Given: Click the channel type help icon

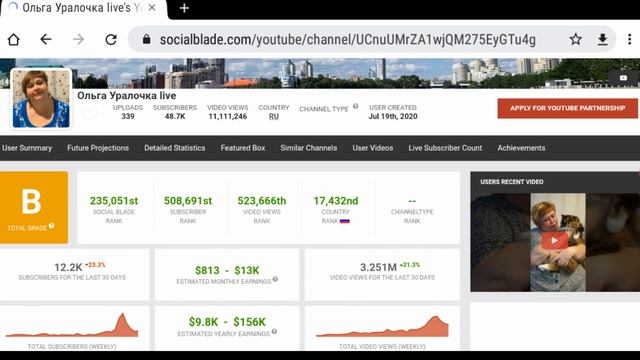Looking at the screenshot, I should point(356,106).
